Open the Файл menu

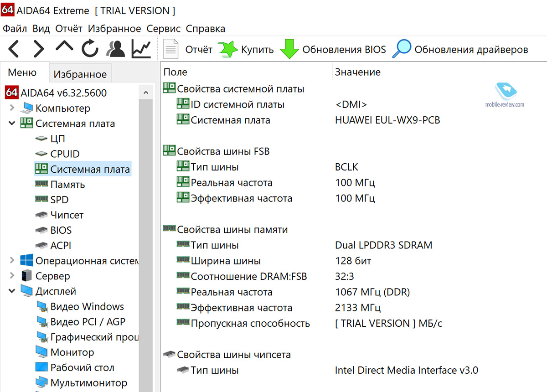point(15,29)
